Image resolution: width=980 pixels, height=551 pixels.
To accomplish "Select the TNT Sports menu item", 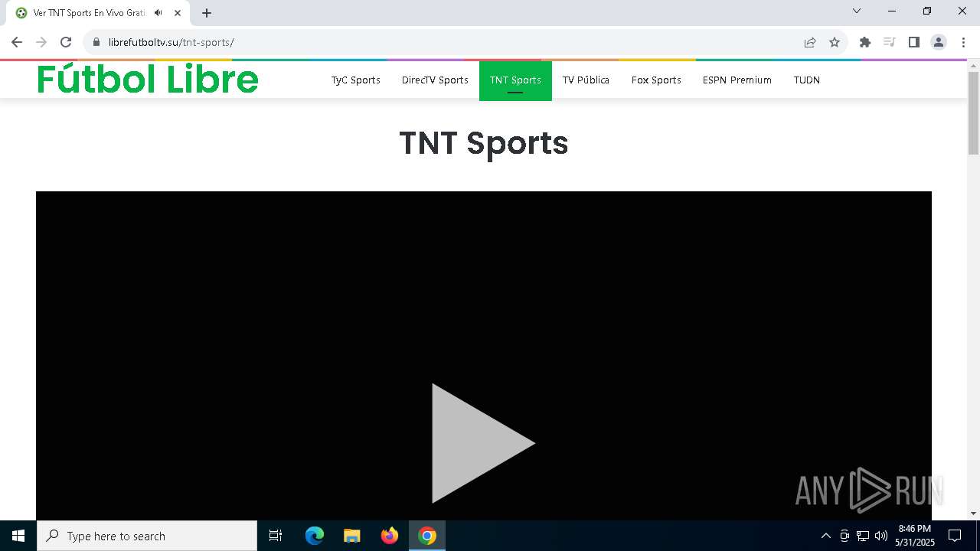I will coord(515,80).
